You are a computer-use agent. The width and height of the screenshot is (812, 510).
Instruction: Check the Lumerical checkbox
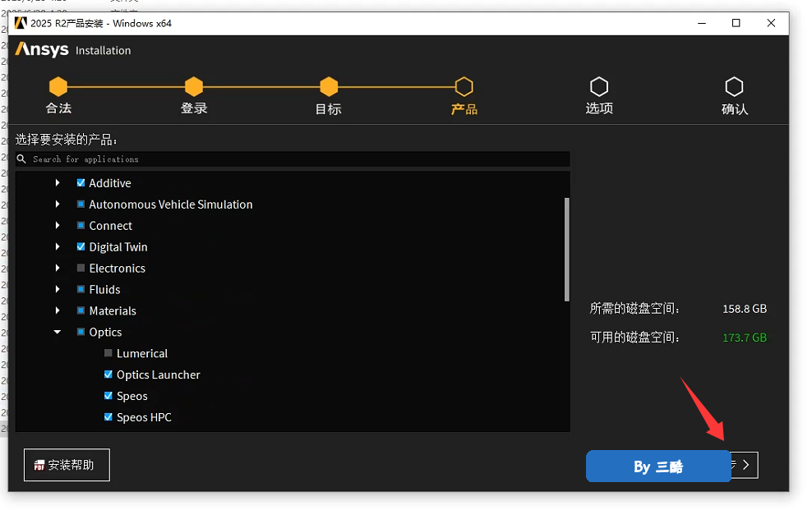108,353
